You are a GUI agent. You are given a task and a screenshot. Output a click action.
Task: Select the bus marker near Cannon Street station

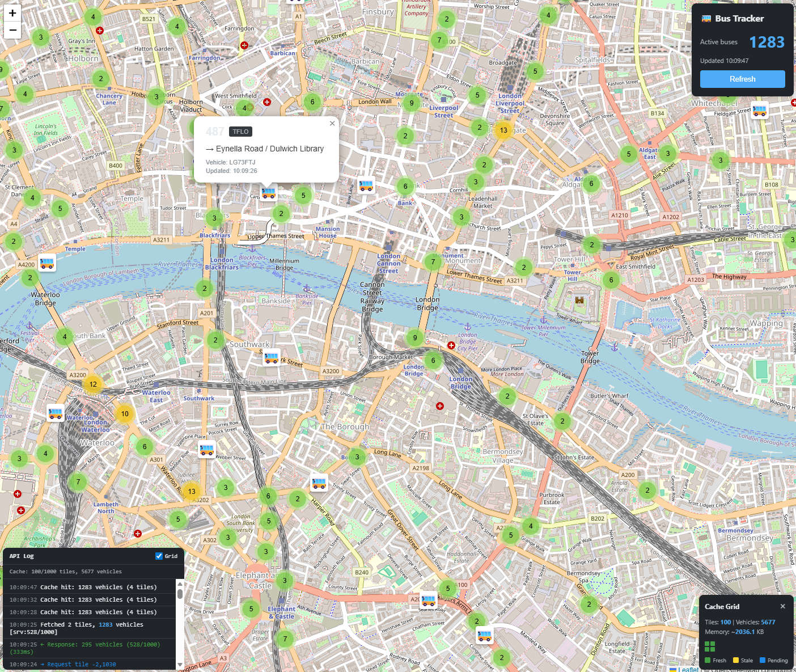coord(366,187)
